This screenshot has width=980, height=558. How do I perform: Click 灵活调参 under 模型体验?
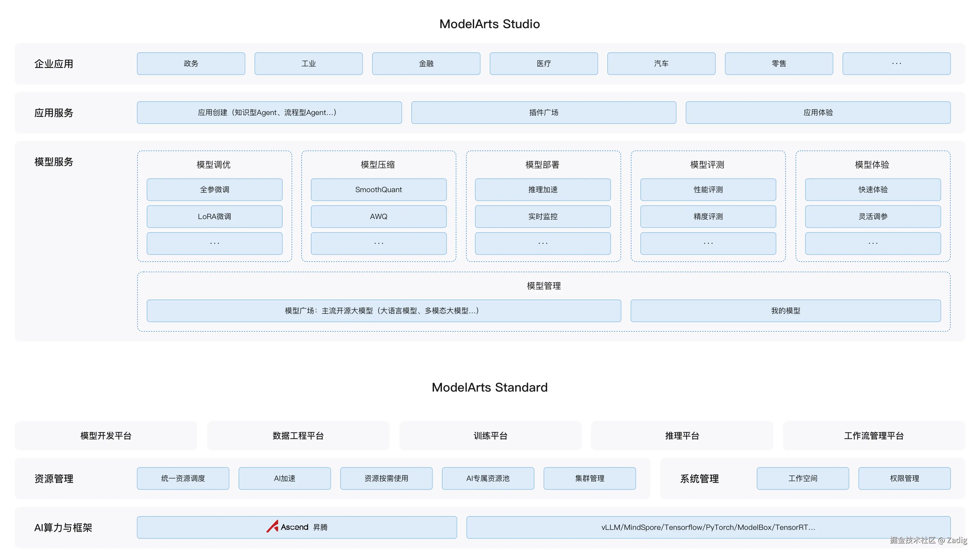[873, 216]
